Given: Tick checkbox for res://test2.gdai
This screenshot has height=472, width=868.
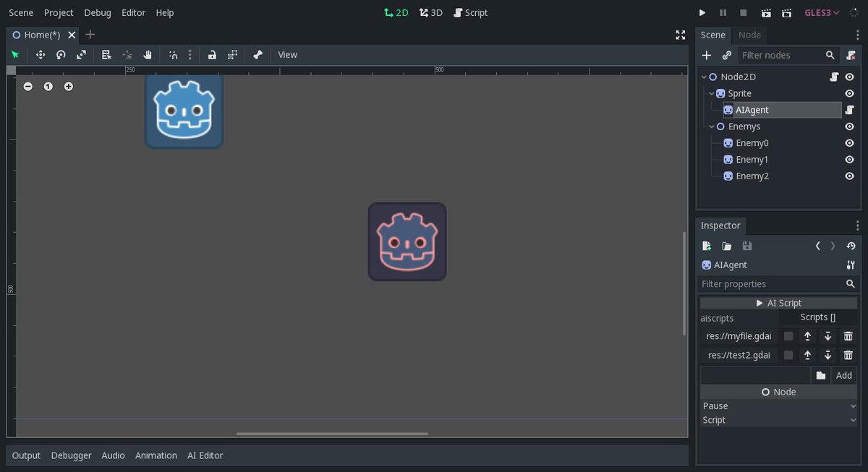Looking at the screenshot, I should 788,355.
